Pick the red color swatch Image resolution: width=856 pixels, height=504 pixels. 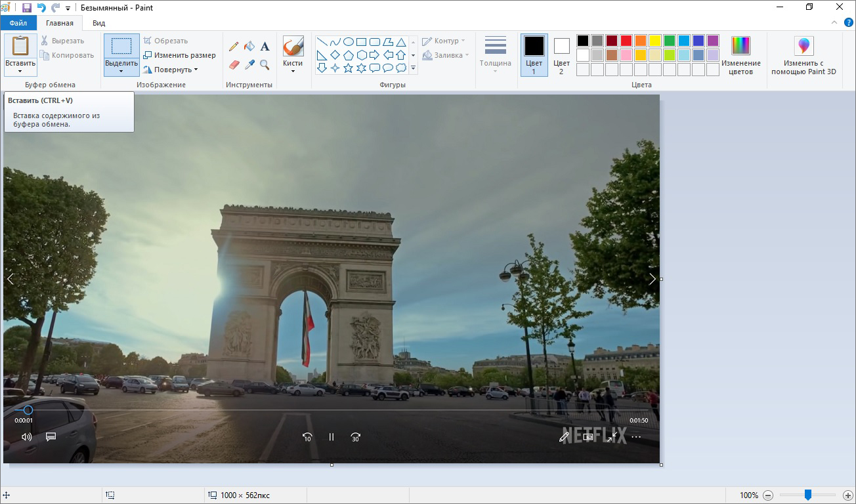pyautogui.click(x=626, y=41)
